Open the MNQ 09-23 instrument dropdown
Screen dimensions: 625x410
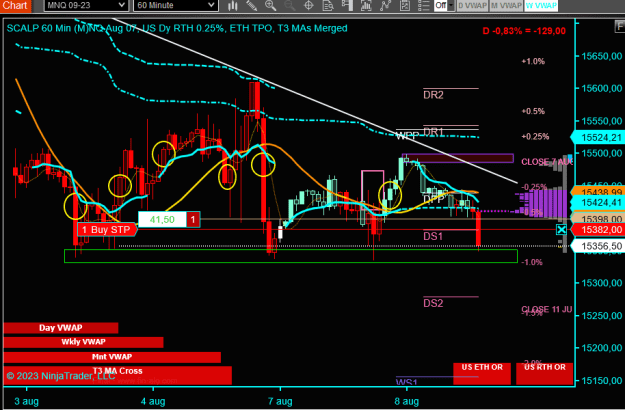click(86, 6)
